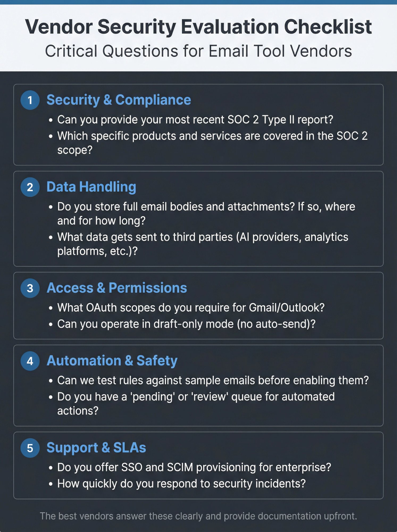397x532 pixels.
Task: Click the Vendor Security Evaluation Checklist title
Action: pos(198,27)
